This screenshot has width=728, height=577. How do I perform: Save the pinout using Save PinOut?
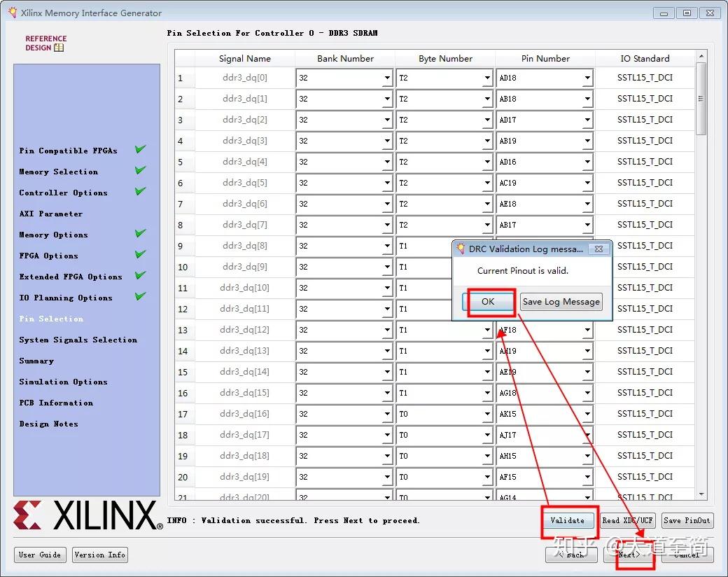(x=687, y=520)
